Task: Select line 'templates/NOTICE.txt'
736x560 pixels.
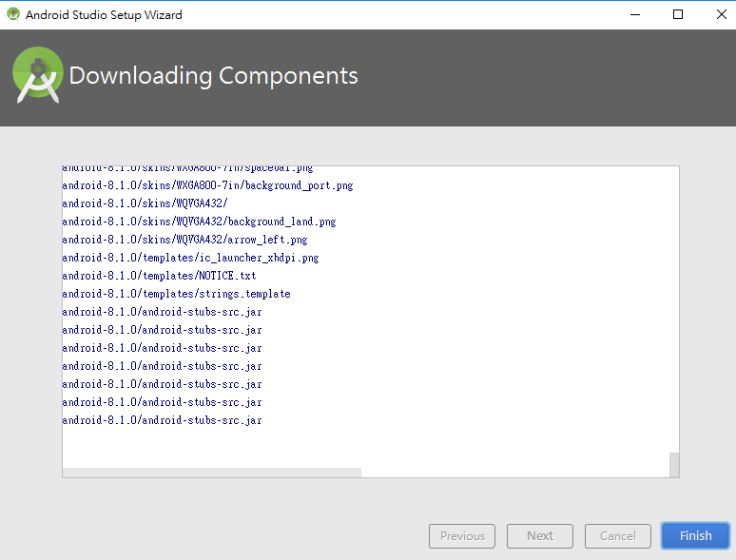Action: click(x=159, y=276)
